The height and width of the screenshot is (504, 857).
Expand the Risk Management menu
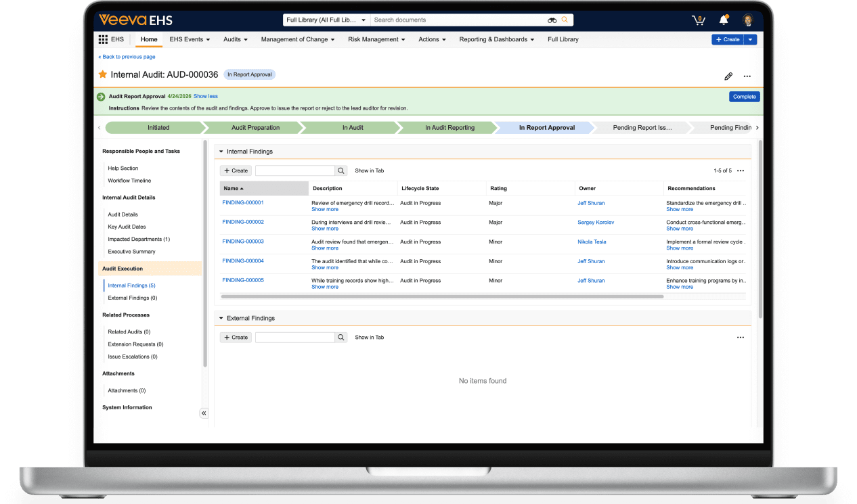tap(376, 39)
